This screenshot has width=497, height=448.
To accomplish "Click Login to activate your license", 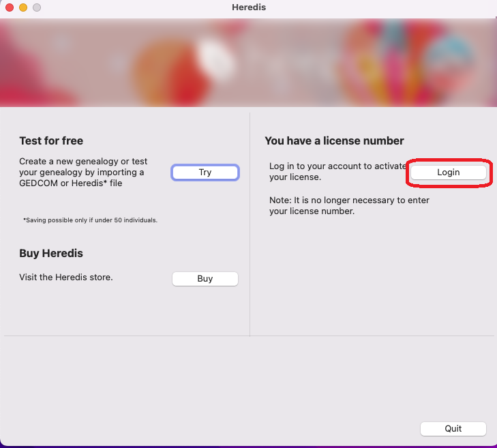I will click(448, 173).
